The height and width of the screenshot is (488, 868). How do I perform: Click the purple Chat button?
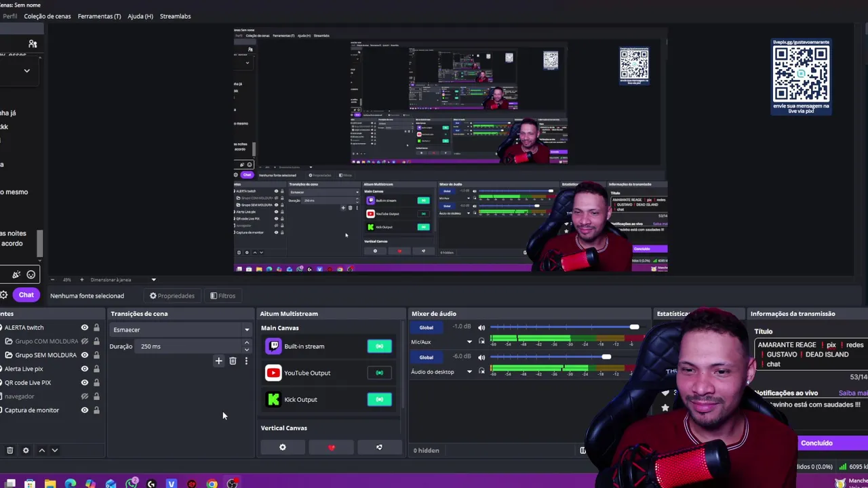tap(26, 295)
